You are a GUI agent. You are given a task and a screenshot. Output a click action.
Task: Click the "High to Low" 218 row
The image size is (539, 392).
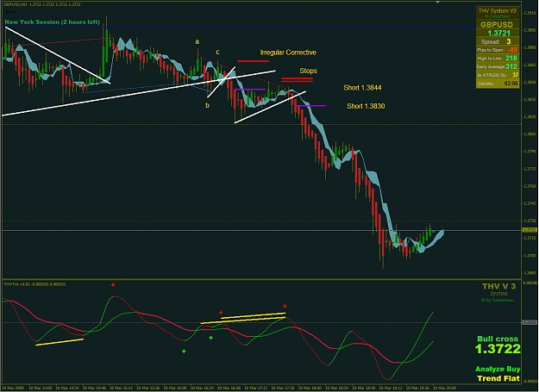coord(498,59)
